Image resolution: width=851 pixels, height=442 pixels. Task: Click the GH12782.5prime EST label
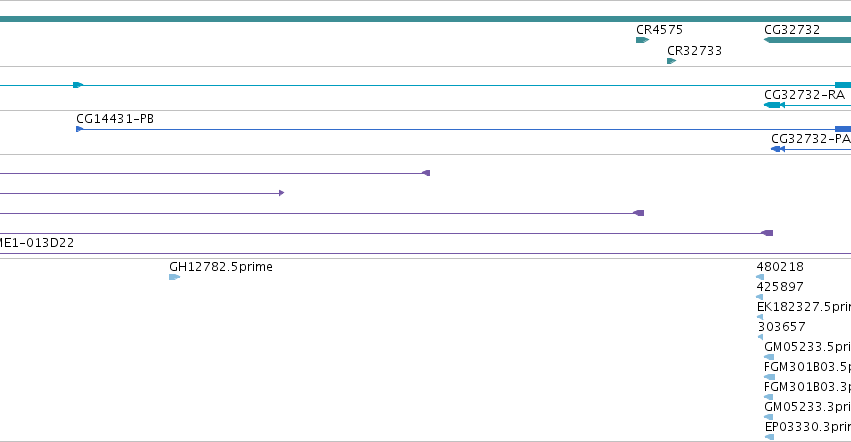pyautogui.click(x=221, y=267)
